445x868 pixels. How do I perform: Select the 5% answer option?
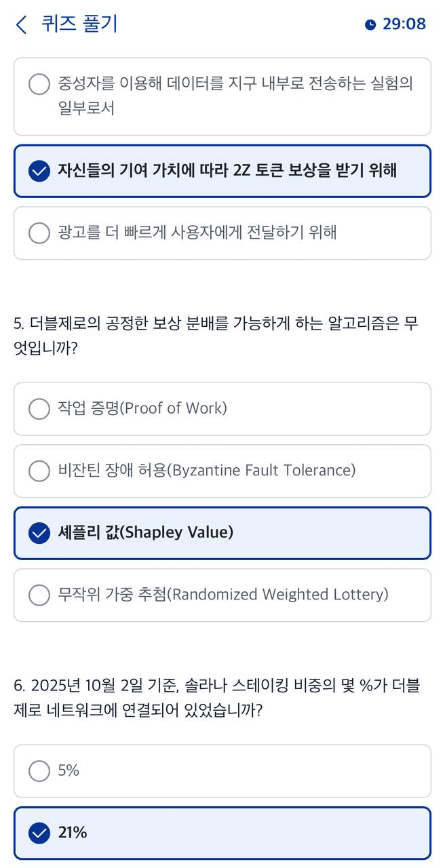click(222, 771)
